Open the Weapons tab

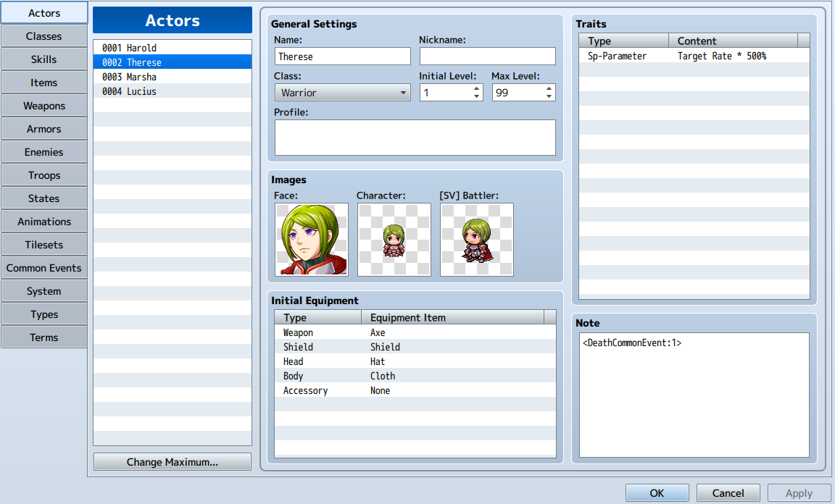tap(44, 106)
